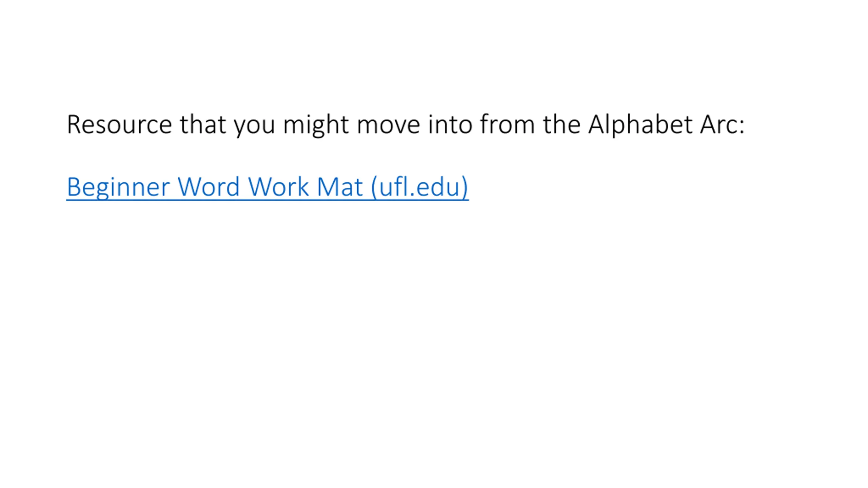
Task: Click the word "into" in the heading
Action: 450,125
